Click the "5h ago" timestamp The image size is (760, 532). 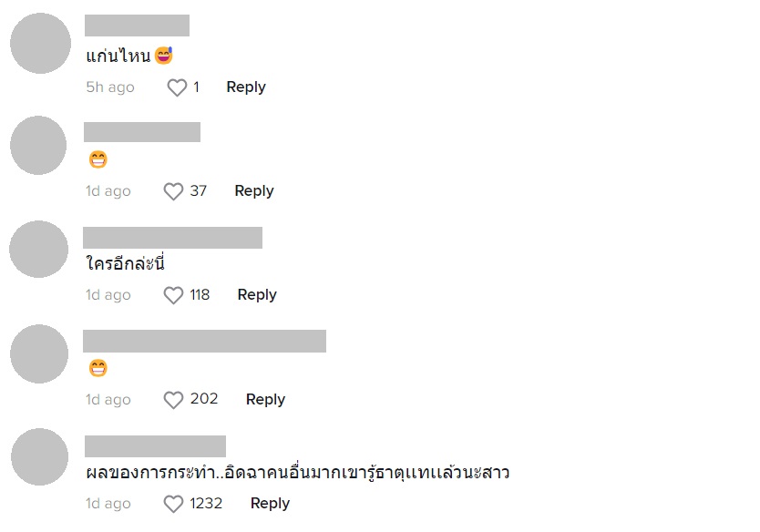tap(111, 87)
